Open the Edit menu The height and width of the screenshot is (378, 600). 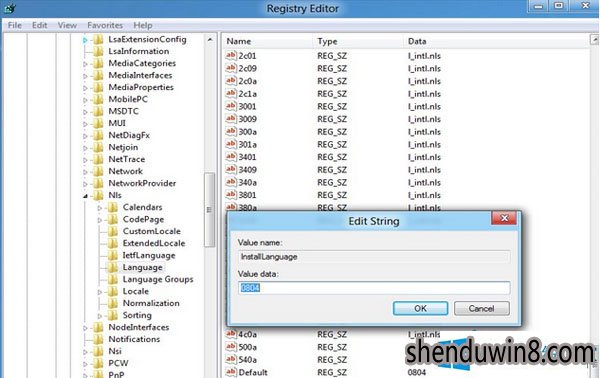coord(39,25)
